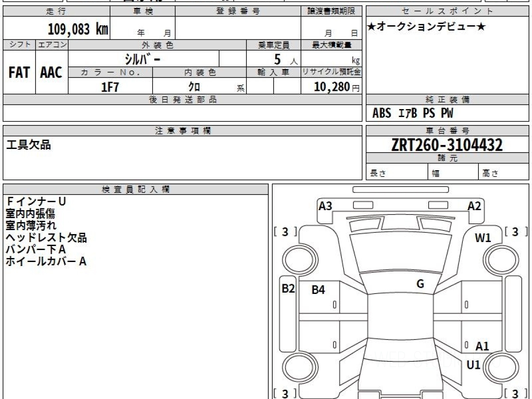Click the 諸元 header
532x399 pixels.
447,158
